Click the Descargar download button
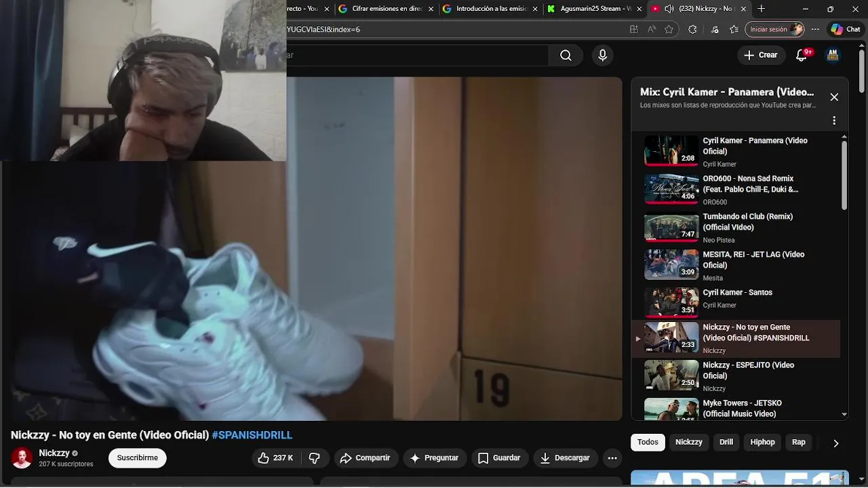Screen dimensions: 868x488 tap(566, 458)
